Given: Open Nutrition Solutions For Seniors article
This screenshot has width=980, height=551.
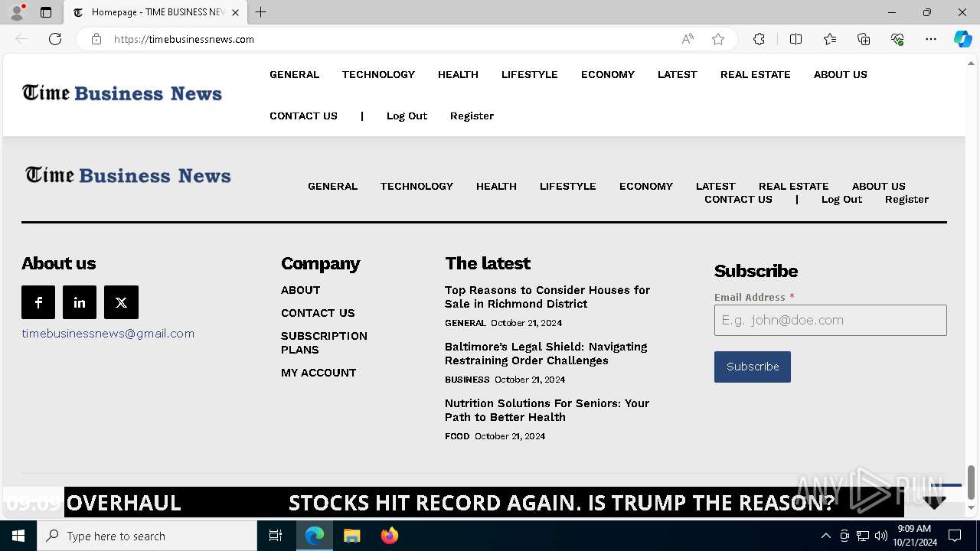Looking at the screenshot, I should [547, 410].
